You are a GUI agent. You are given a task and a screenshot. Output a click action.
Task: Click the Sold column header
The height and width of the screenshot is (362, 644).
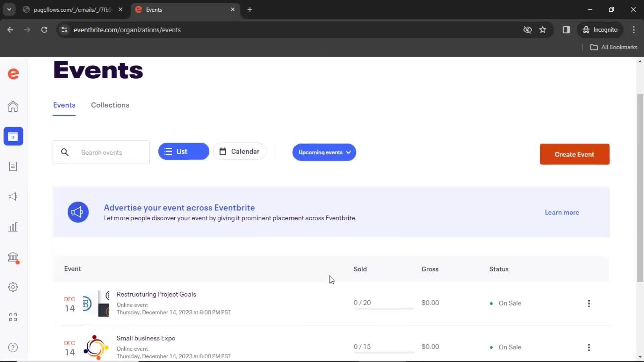(x=360, y=269)
